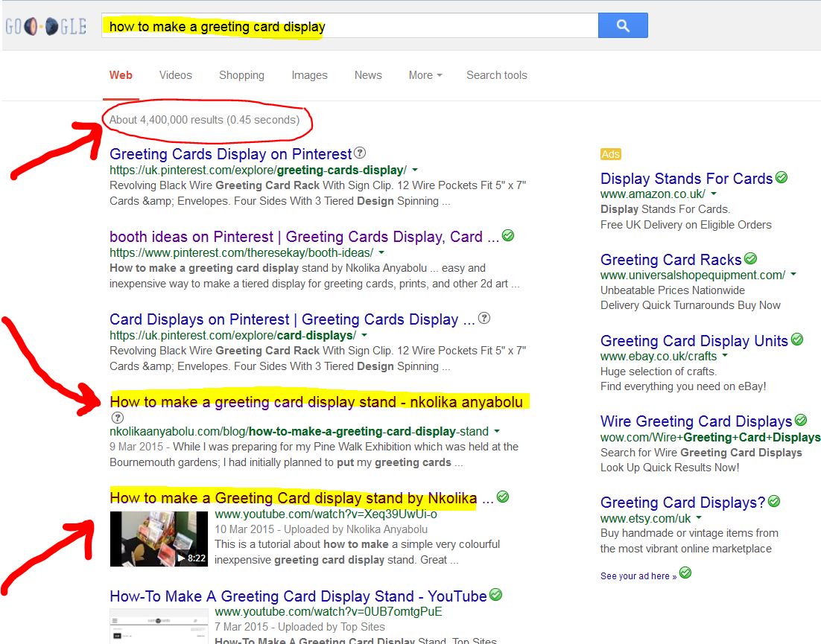Click 'See your ad here »' link

pyautogui.click(x=638, y=576)
